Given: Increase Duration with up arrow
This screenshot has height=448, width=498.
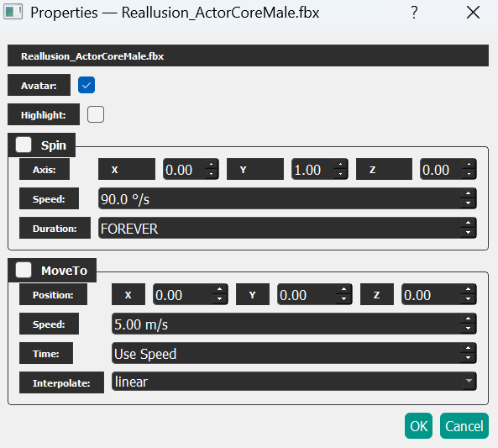Looking at the screenshot, I should (468, 224).
